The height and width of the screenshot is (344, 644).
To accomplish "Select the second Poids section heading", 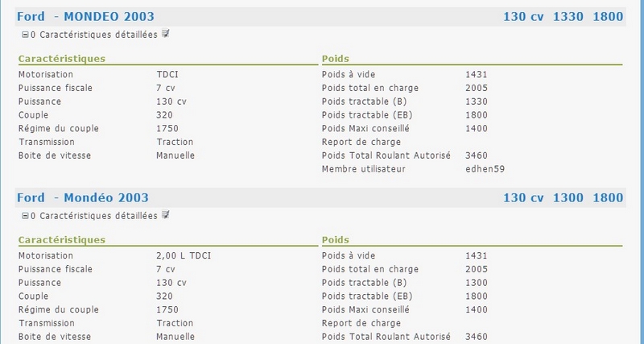I will (x=336, y=240).
